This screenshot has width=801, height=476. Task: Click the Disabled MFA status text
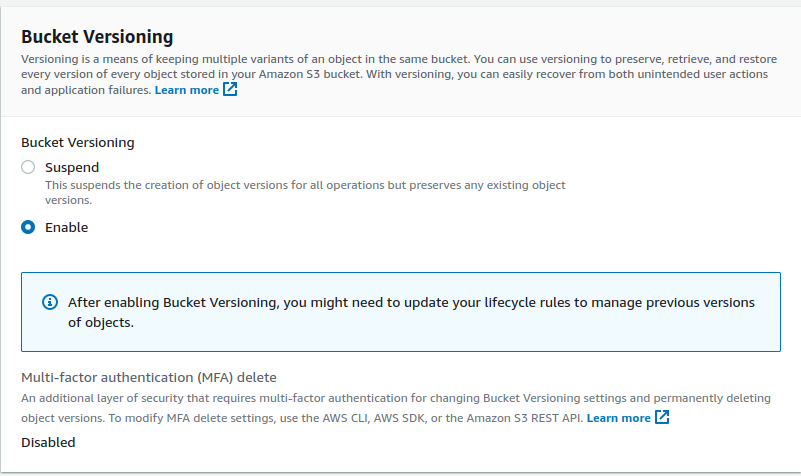[x=48, y=442]
